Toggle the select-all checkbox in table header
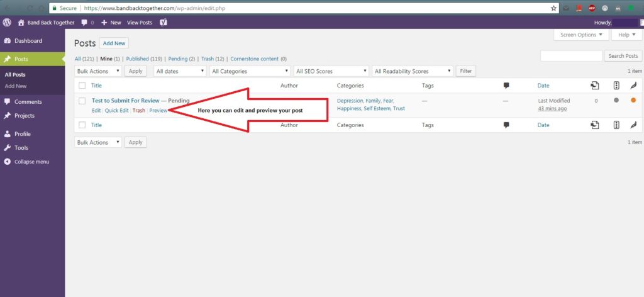Image resolution: width=644 pixels, height=297 pixels. coord(82,86)
